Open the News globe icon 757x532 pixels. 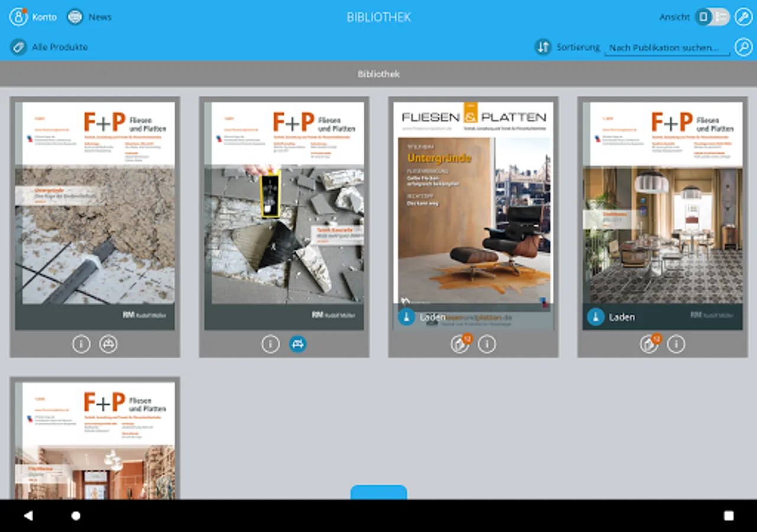(x=75, y=17)
